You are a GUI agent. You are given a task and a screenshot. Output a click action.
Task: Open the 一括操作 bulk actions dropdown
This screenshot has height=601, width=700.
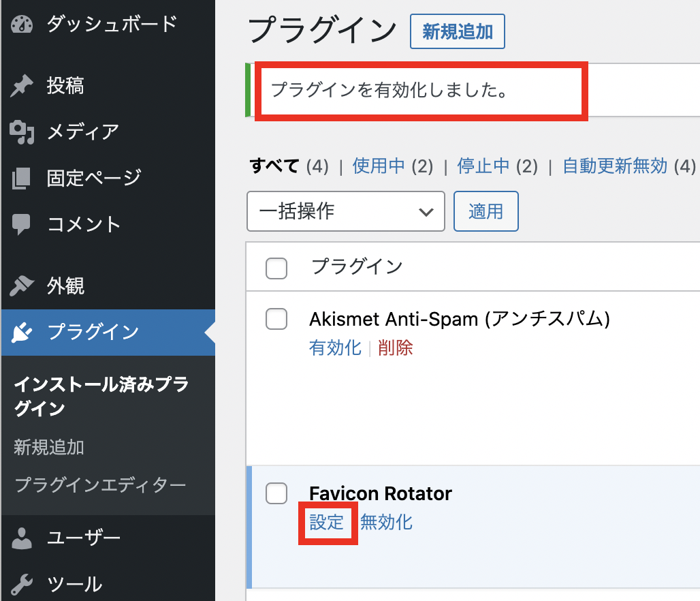[345, 211]
